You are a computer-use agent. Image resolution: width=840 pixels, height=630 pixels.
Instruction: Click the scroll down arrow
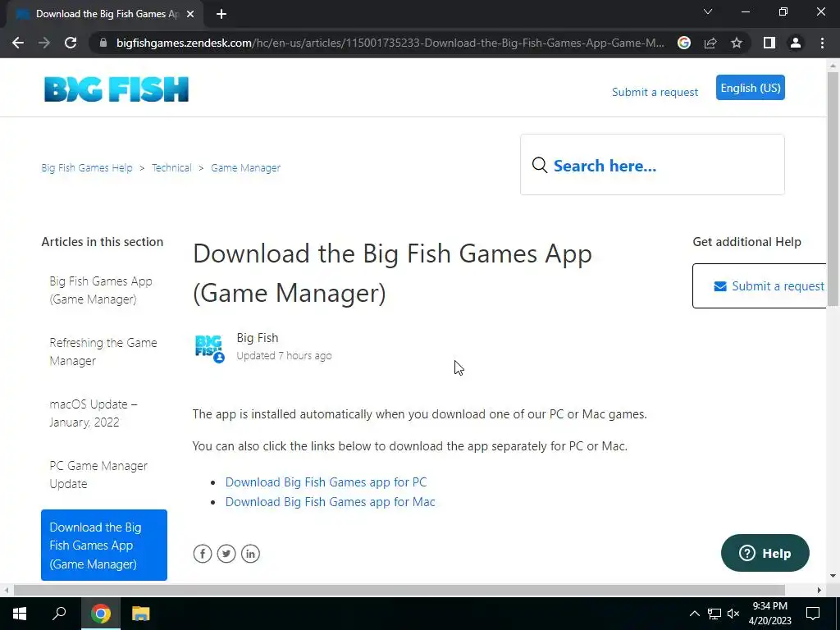pyautogui.click(x=833, y=576)
